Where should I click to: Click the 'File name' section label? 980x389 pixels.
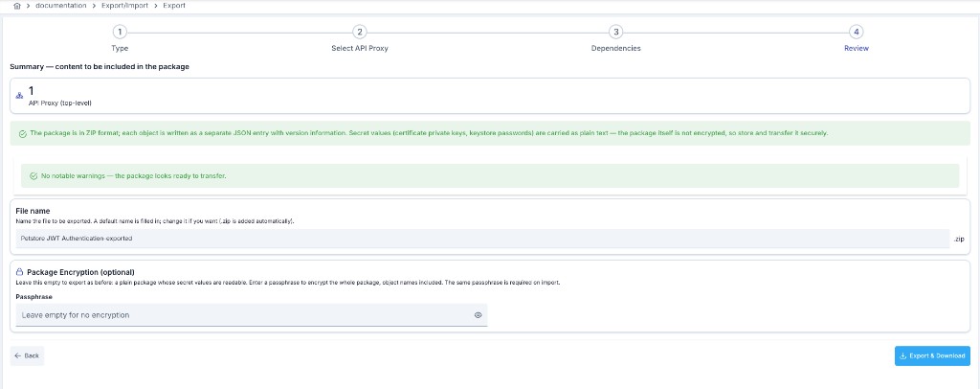33,211
